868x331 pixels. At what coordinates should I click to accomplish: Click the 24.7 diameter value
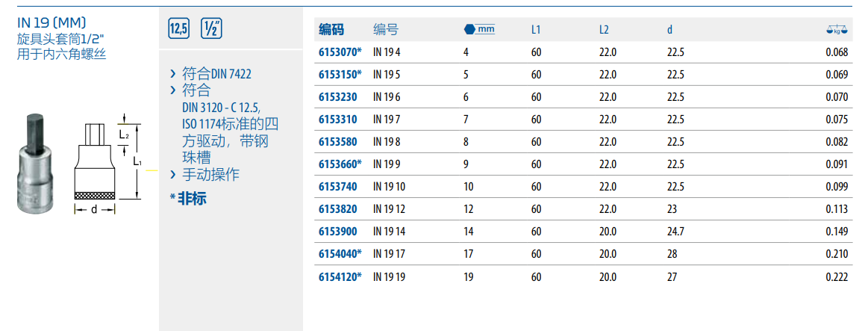click(x=676, y=232)
